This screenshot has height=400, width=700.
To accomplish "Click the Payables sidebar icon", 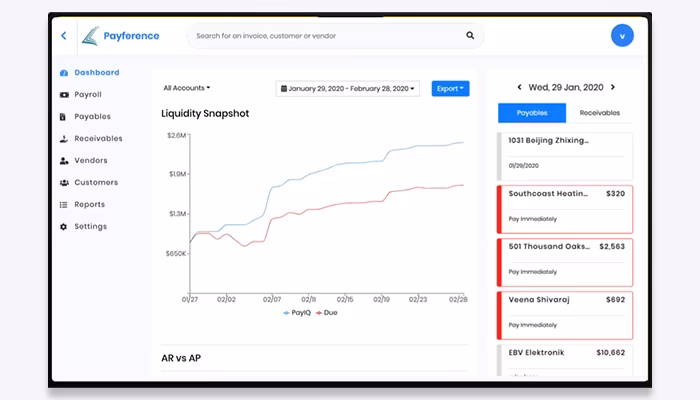I will [63, 117].
